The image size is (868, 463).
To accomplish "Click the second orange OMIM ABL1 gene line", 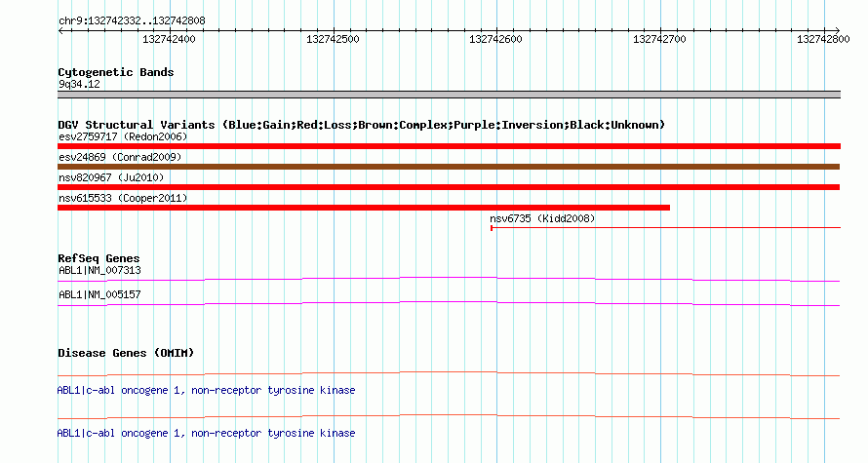I will coord(449,416).
